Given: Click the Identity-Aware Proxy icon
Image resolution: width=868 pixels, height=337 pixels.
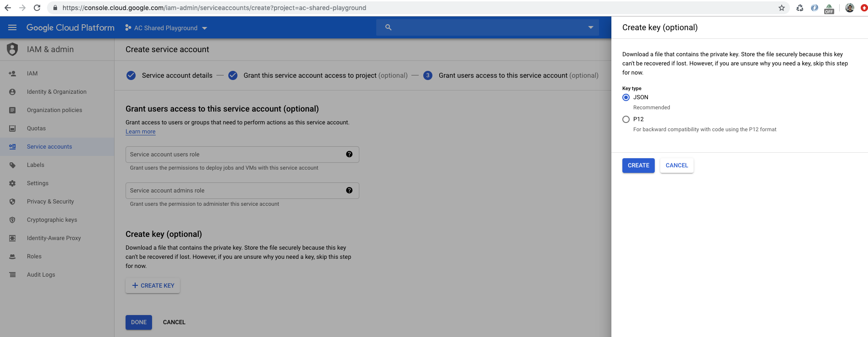Looking at the screenshot, I should pyautogui.click(x=12, y=238).
